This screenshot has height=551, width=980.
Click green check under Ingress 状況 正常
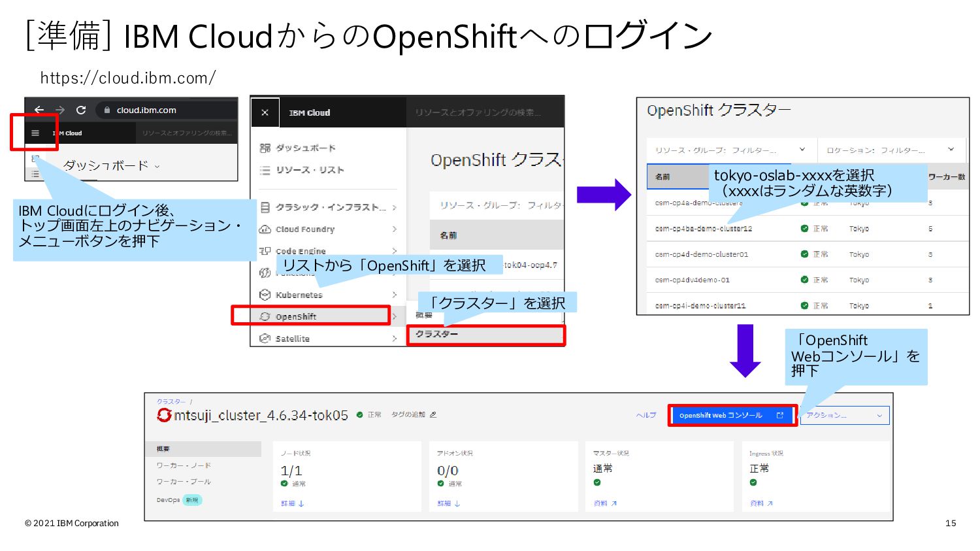(x=753, y=482)
